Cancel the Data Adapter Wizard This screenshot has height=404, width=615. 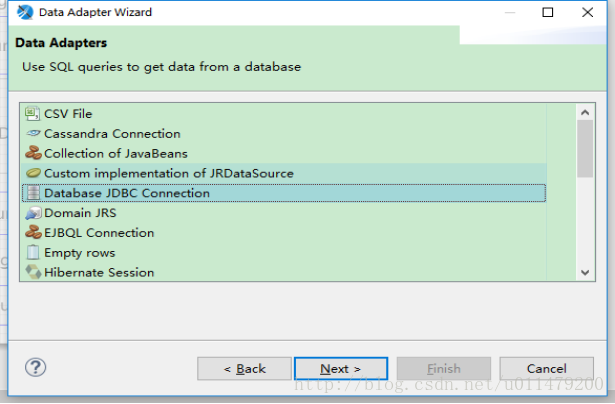click(546, 369)
